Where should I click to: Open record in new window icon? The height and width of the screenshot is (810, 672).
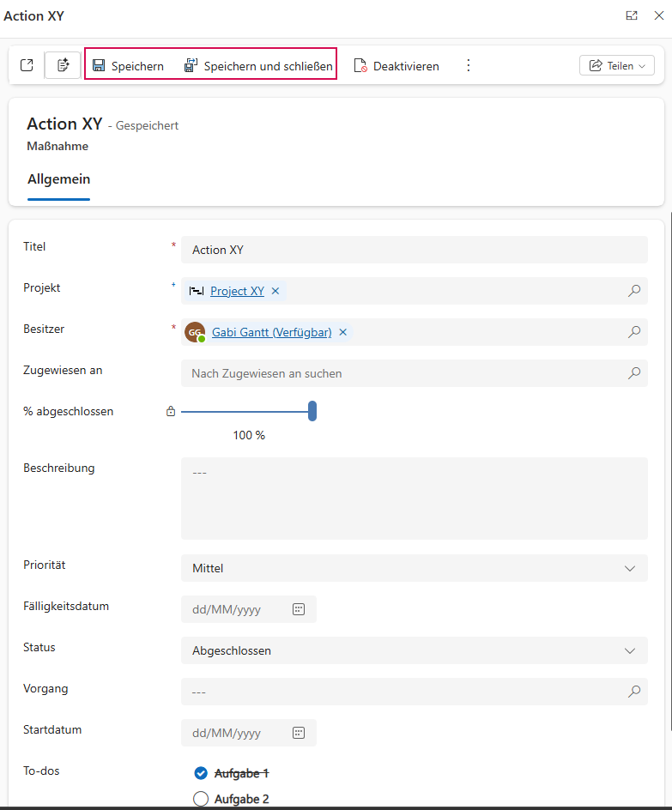click(x=27, y=65)
